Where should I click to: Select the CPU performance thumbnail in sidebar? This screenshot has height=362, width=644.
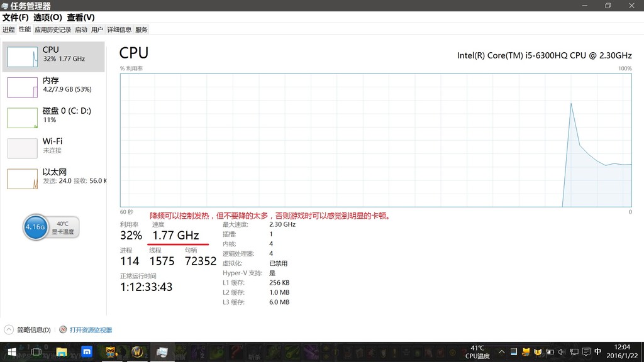point(23,57)
